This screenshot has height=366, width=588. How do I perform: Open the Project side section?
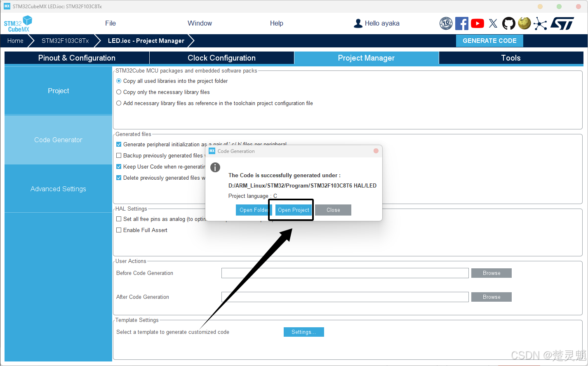click(58, 91)
